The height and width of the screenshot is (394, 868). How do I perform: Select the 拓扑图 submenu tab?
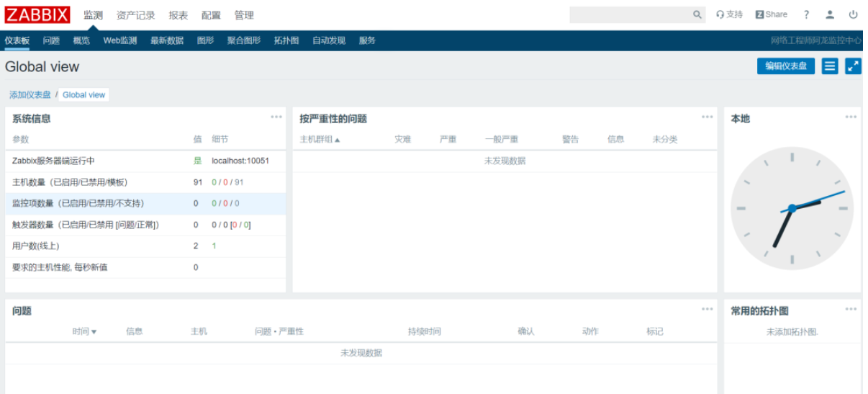(x=286, y=40)
